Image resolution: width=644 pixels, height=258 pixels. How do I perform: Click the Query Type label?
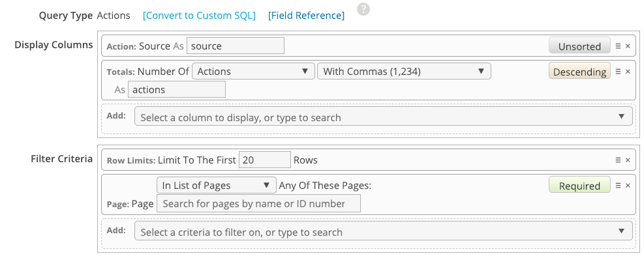click(x=66, y=16)
